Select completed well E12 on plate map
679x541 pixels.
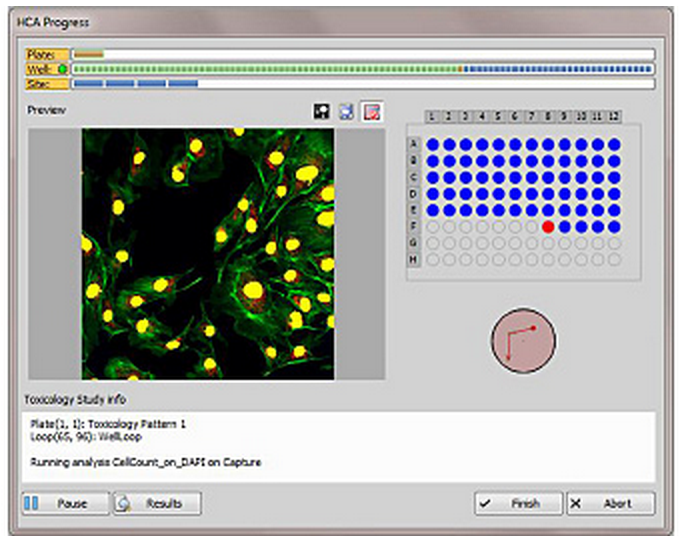[x=614, y=210]
